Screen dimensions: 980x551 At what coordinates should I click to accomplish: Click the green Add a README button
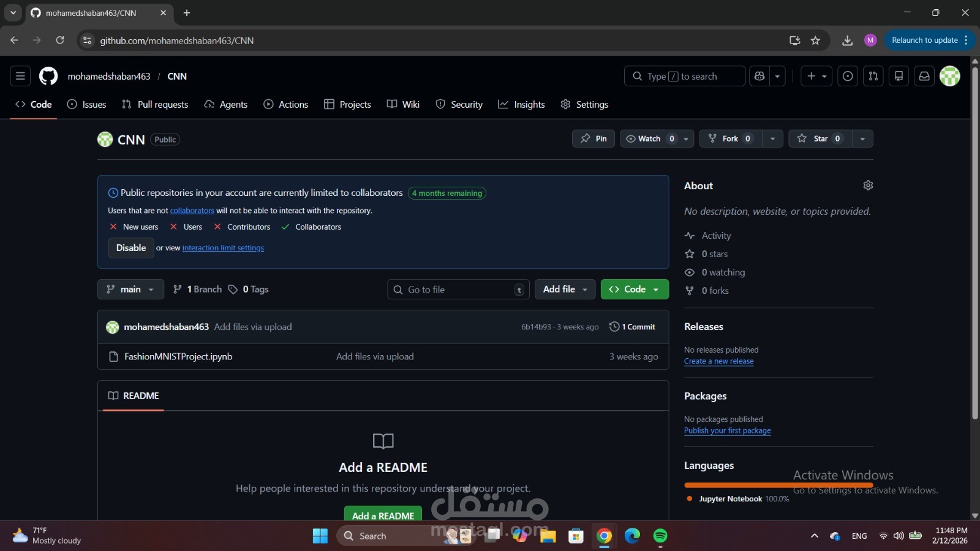pyautogui.click(x=383, y=515)
